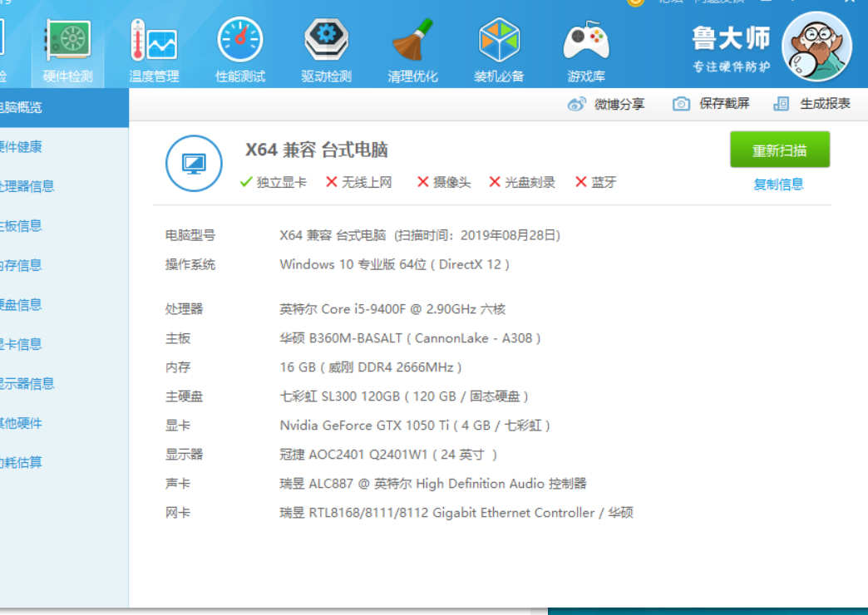Click the 专注硬件防护 slogan text
The width and height of the screenshot is (868, 615).
pyautogui.click(x=732, y=67)
